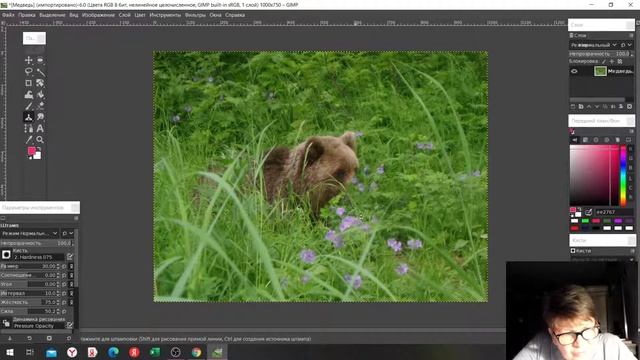Open tab menu of Brushes dock
The width and height of the screenshot is (640, 360).
pos(631,251)
